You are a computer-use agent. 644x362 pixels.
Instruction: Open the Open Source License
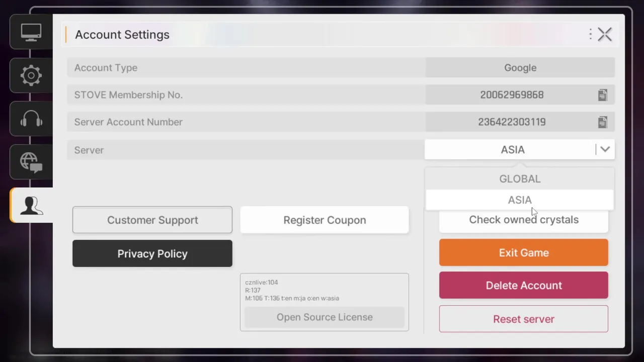[325, 317]
